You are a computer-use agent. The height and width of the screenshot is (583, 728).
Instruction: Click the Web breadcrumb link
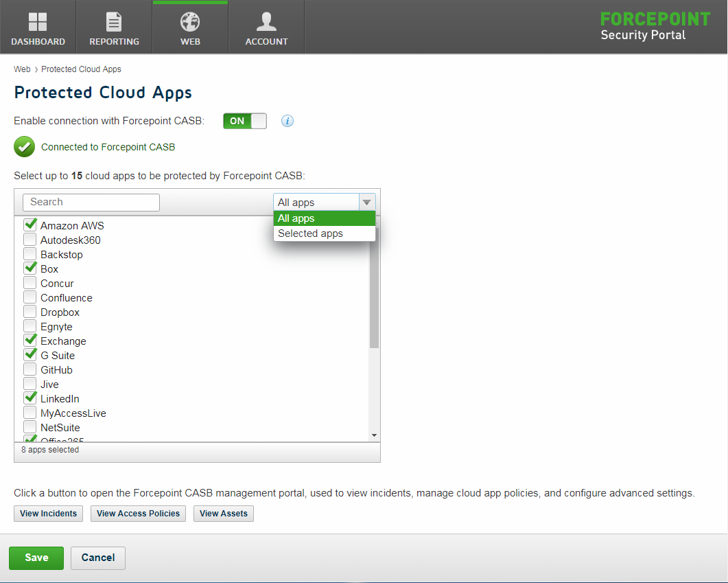tap(22, 69)
